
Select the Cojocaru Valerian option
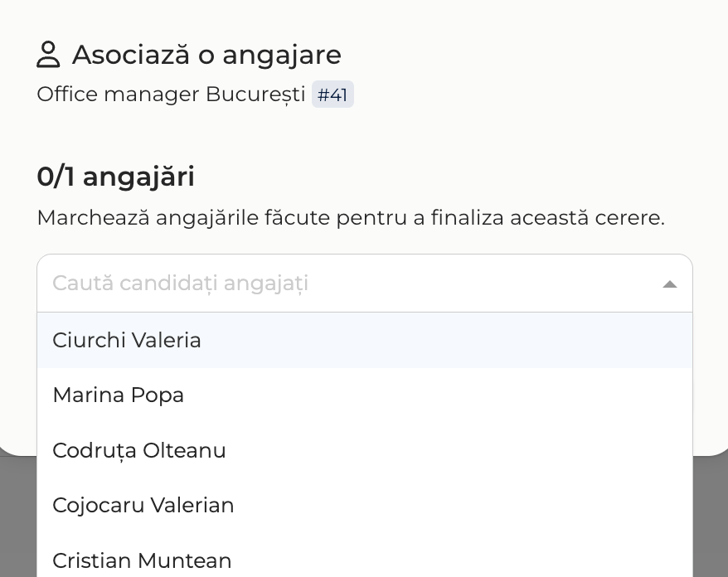(365, 506)
